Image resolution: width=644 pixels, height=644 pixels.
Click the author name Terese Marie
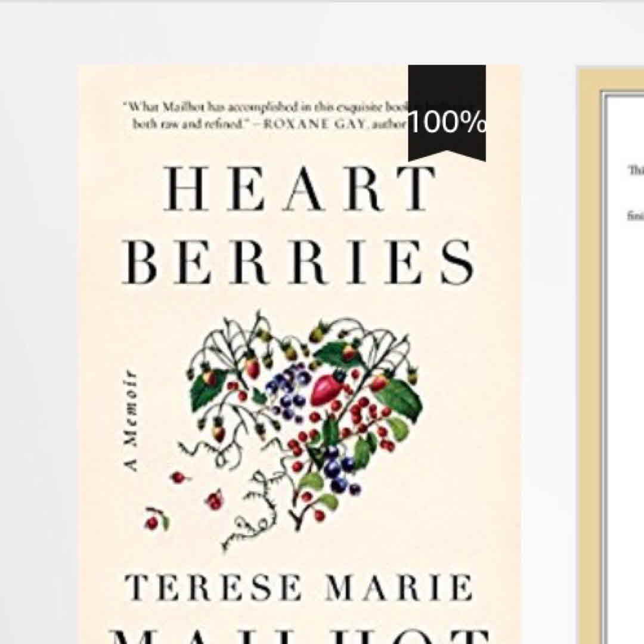[299, 587]
